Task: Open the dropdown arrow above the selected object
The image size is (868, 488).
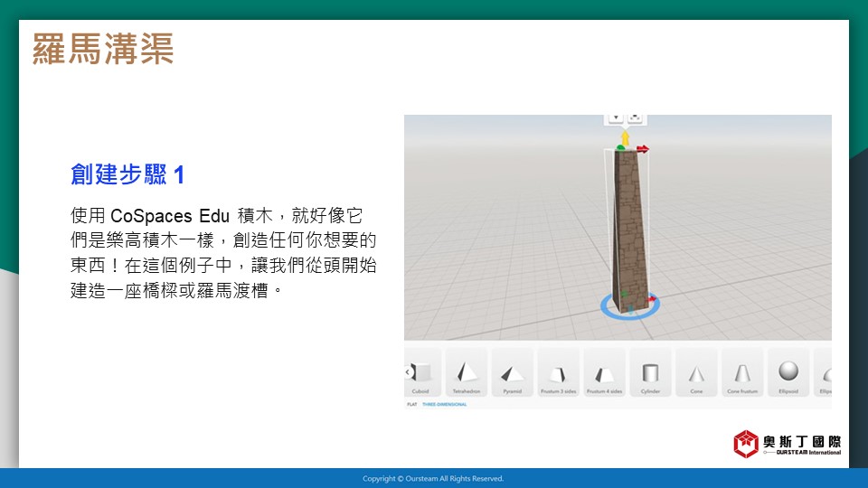Action: 616,117
